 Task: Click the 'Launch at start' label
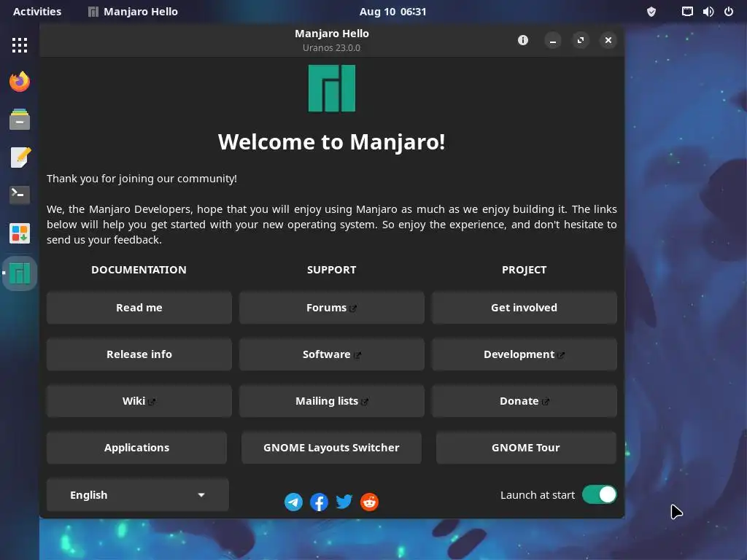[538, 495]
